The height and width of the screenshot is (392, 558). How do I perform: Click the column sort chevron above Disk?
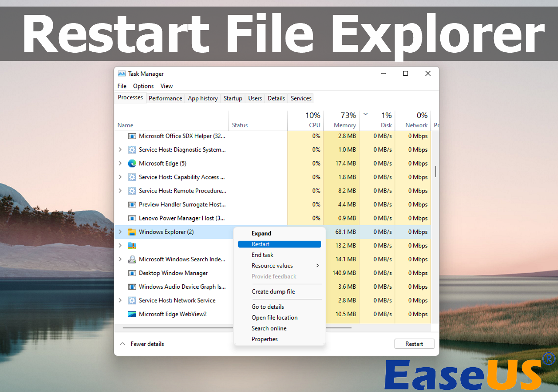point(366,115)
